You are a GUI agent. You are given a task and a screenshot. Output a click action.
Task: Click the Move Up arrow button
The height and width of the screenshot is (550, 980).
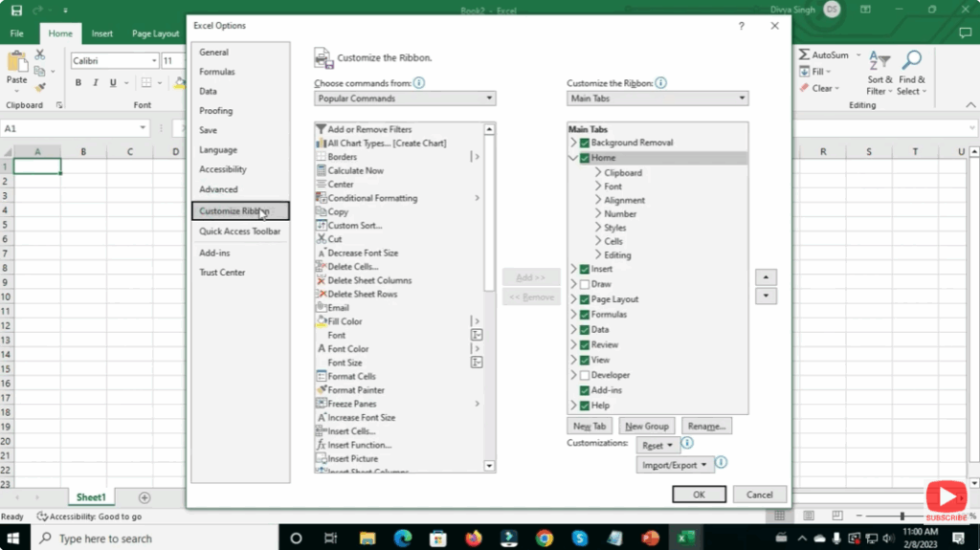tap(766, 277)
